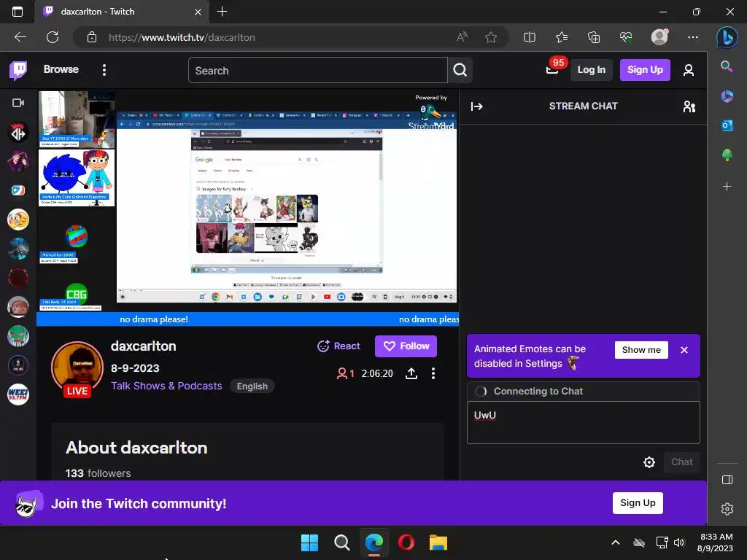747x560 pixels.
Task: Open the Edge profile avatar
Action: [659, 37]
